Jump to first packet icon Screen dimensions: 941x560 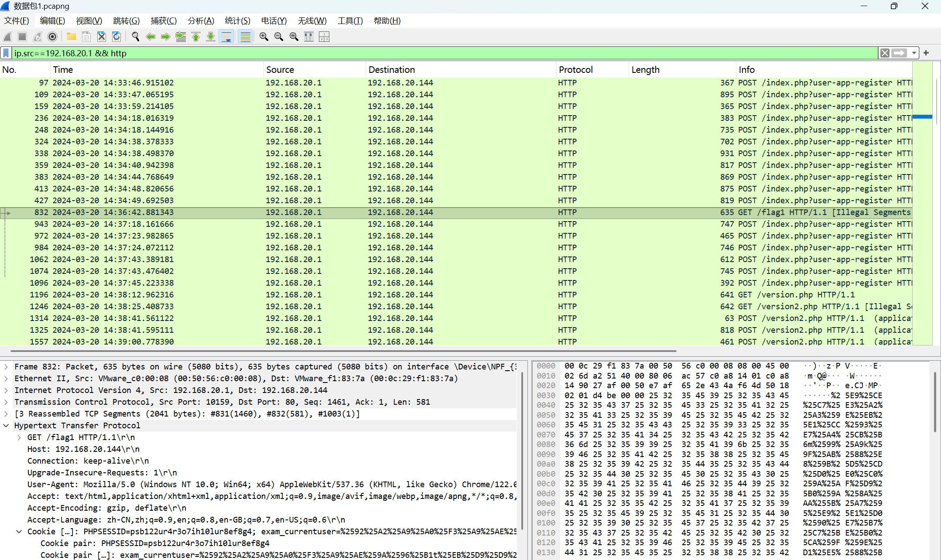click(196, 37)
